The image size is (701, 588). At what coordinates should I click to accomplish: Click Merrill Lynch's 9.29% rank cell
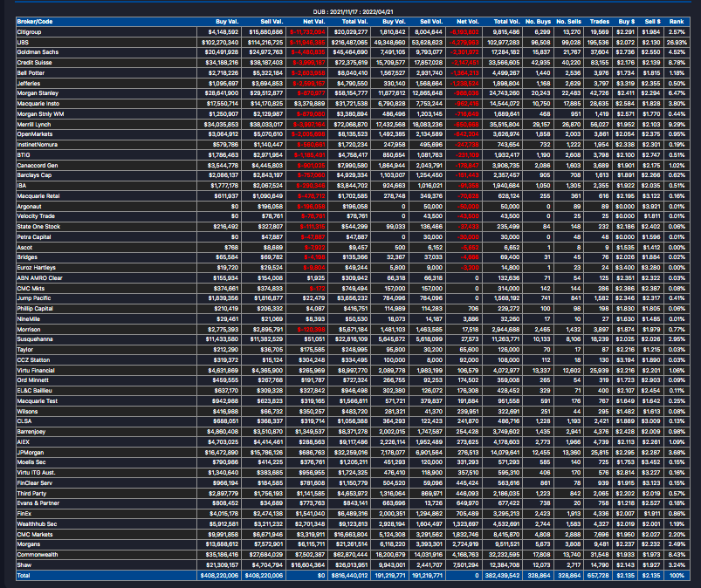click(677, 125)
